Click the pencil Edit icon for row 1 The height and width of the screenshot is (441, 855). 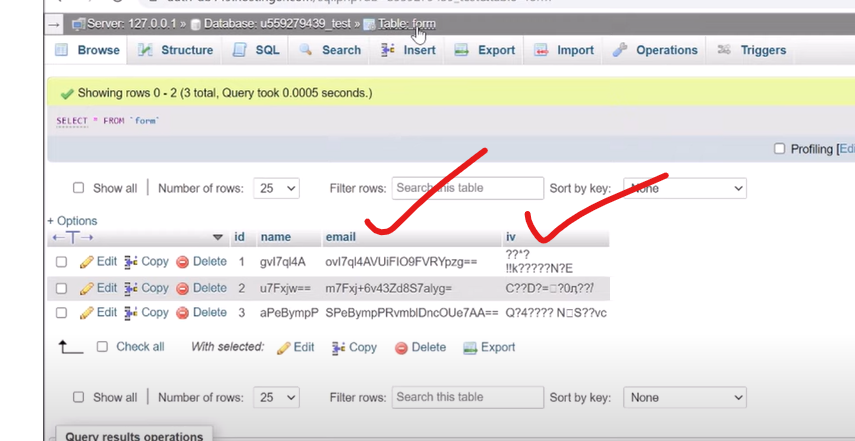(86, 262)
